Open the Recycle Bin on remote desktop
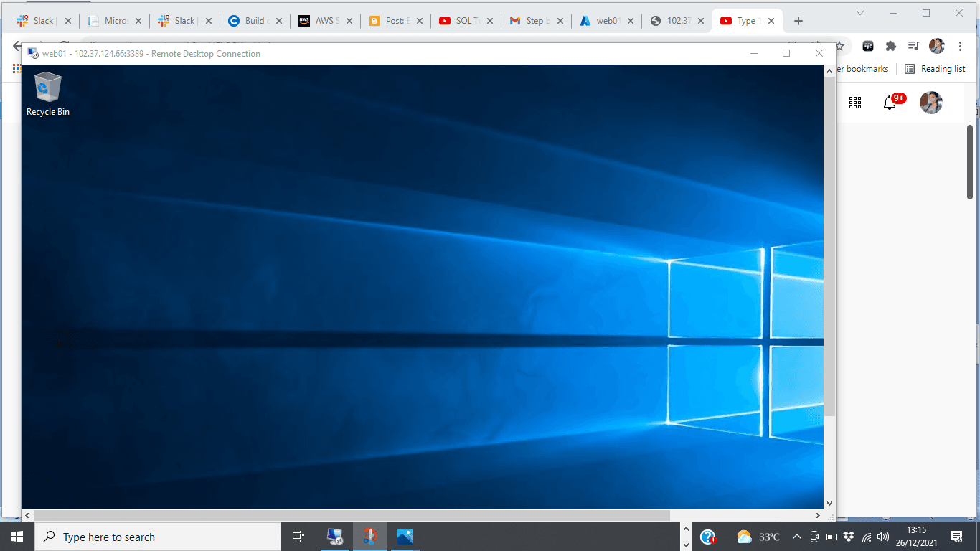This screenshot has height=551, width=980. point(47,93)
